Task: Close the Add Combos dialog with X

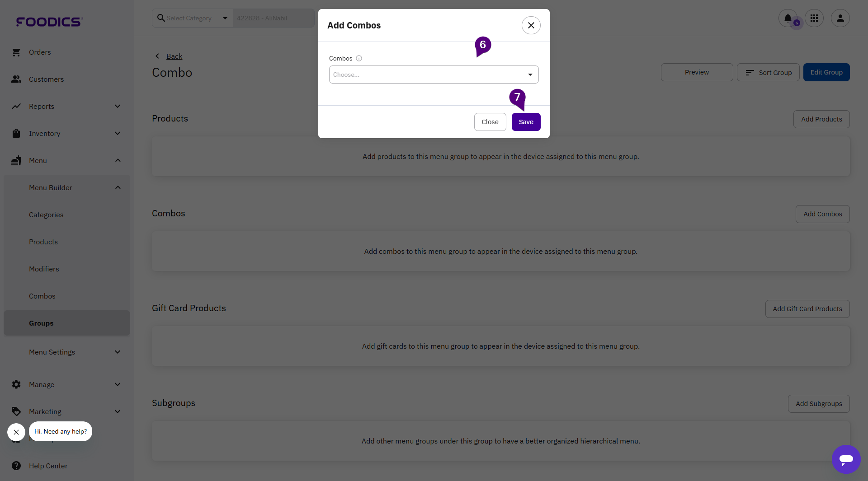Action: (531, 25)
